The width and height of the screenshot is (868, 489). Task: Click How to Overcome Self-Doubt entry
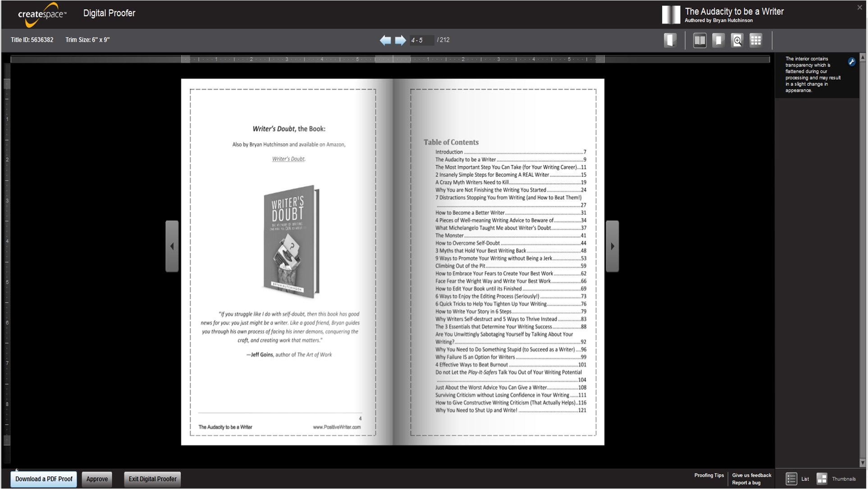tap(511, 243)
